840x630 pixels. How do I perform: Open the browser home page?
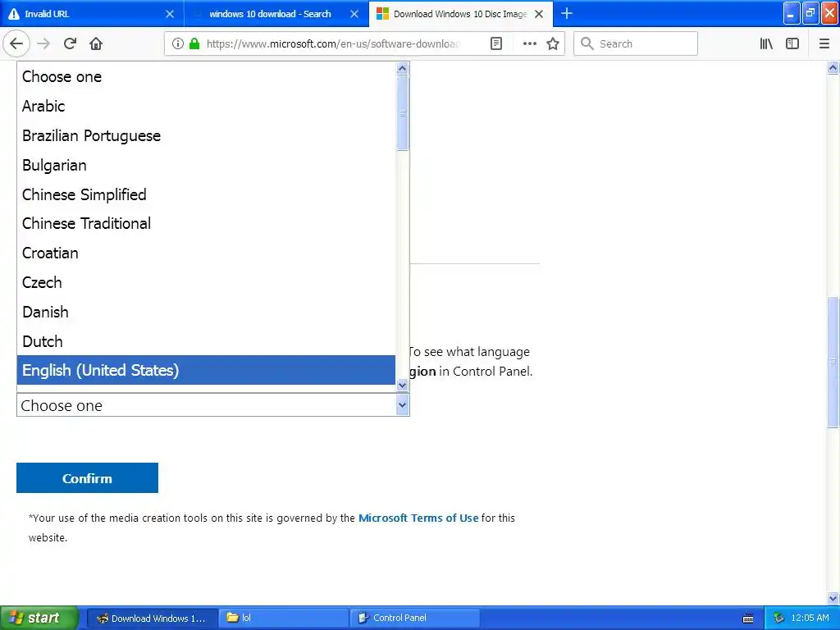96,44
